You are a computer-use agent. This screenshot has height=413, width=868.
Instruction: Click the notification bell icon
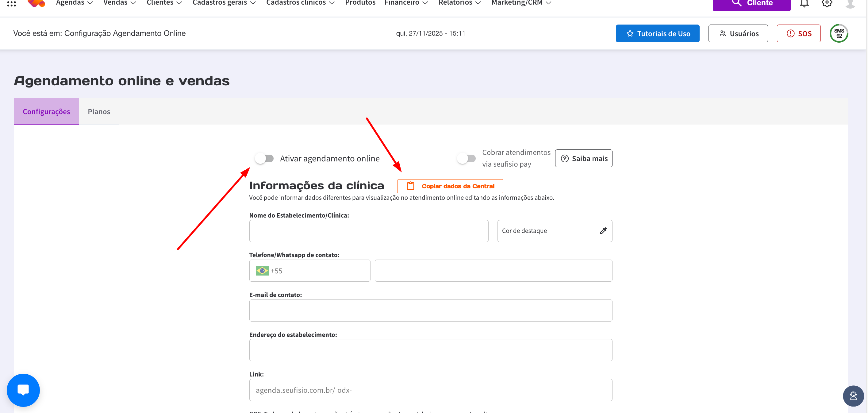coord(804,3)
